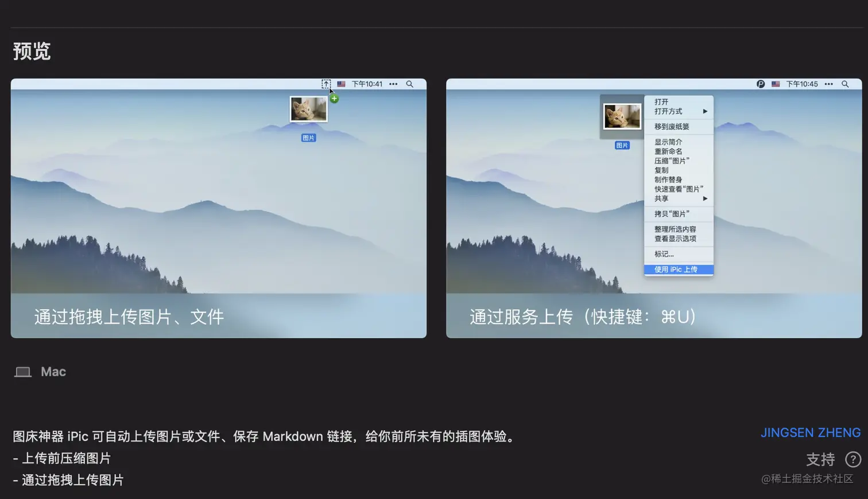Click the 通过拖拽上传图片、文件 caption
The height and width of the screenshot is (499, 868).
pos(129,317)
